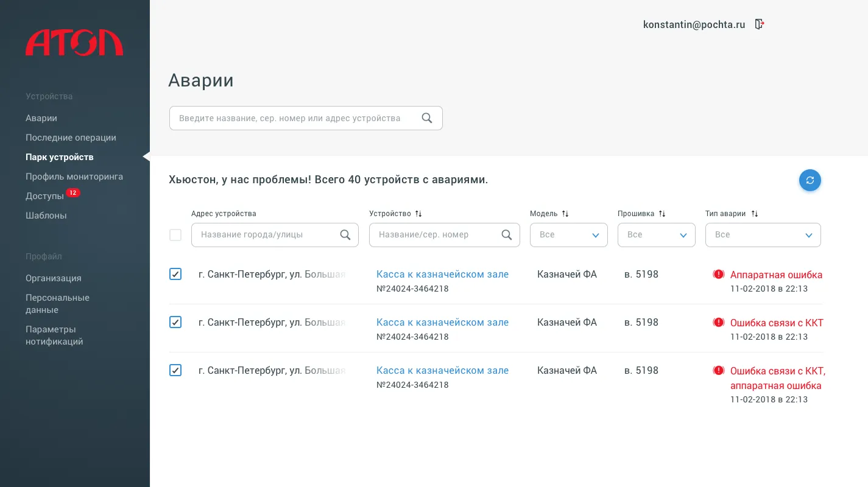Click serial №24024-3464218 in the third row

point(412,385)
